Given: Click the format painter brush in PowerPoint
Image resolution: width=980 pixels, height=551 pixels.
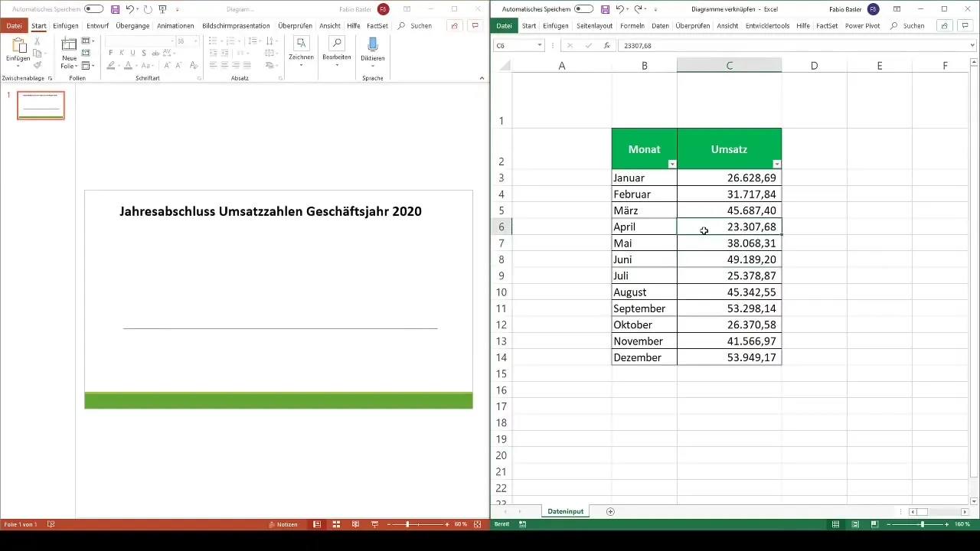Looking at the screenshot, I should [x=37, y=65].
